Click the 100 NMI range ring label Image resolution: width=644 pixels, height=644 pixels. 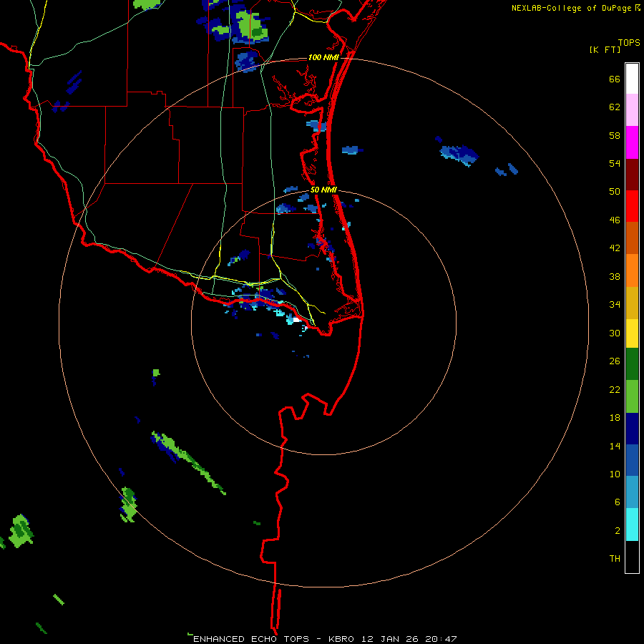[323, 57]
